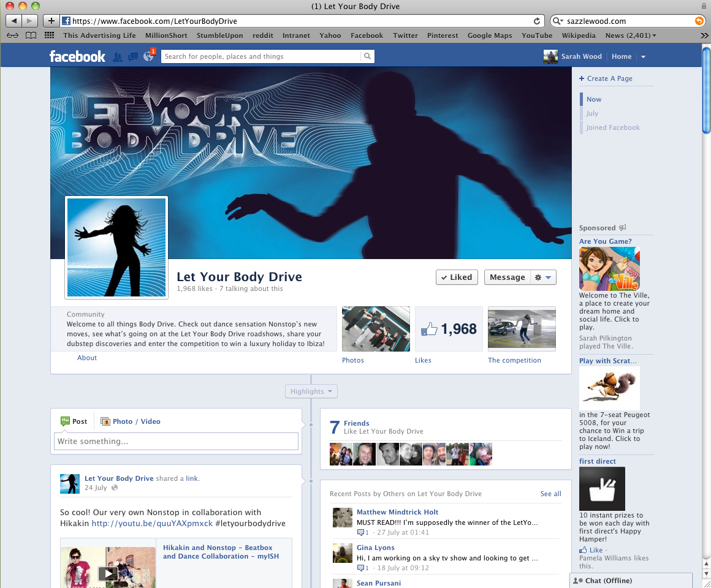This screenshot has width=711, height=588.
Task: Open the messages icon in the Facebook bar
Action: pos(133,56)
